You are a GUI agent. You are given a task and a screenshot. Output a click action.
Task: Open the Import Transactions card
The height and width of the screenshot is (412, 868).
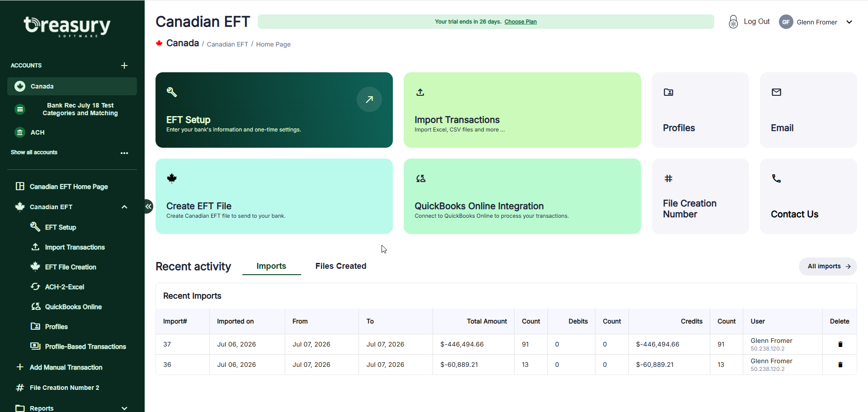click(522, 110)
